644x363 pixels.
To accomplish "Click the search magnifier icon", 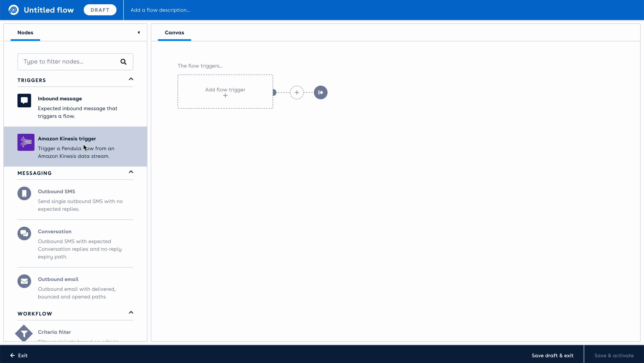I will (124, 62).
